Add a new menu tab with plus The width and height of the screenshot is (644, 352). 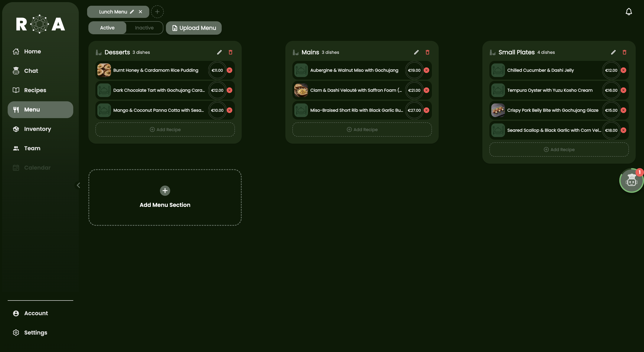157,12
